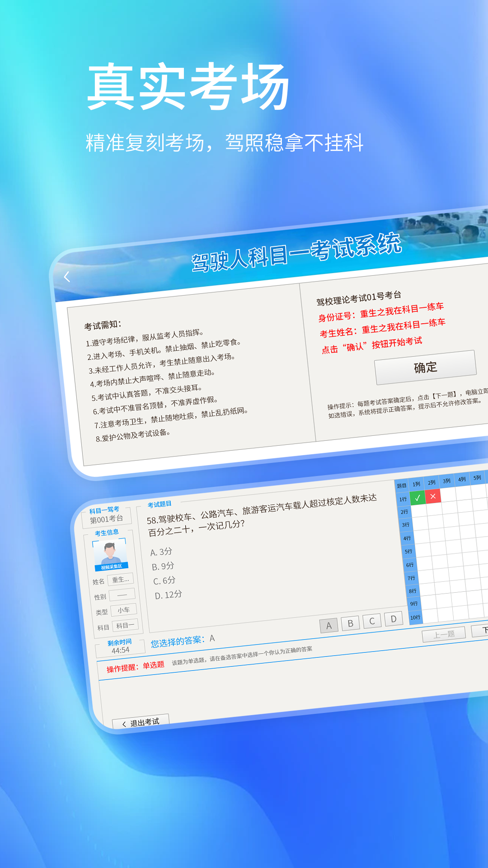The image size is (488, 868).
Task: Click the 第001考台 label
Action: pyautogui.click(x=107, y=519)
